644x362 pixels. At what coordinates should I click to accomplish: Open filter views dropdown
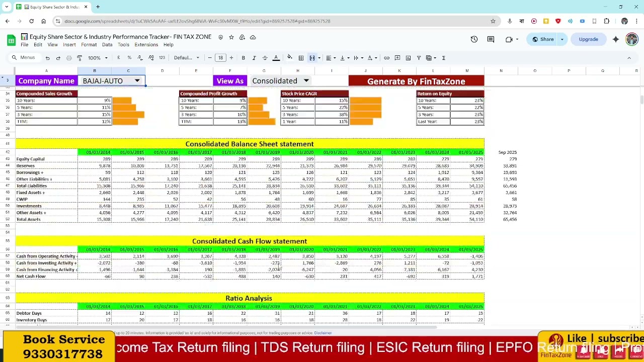tap(431, 58)
